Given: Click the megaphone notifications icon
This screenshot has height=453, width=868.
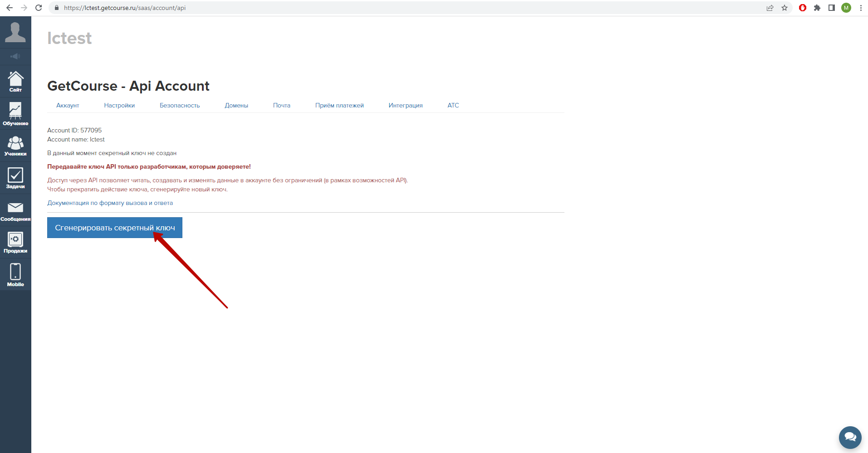Looking at the screenshot, I should point(15,56).
